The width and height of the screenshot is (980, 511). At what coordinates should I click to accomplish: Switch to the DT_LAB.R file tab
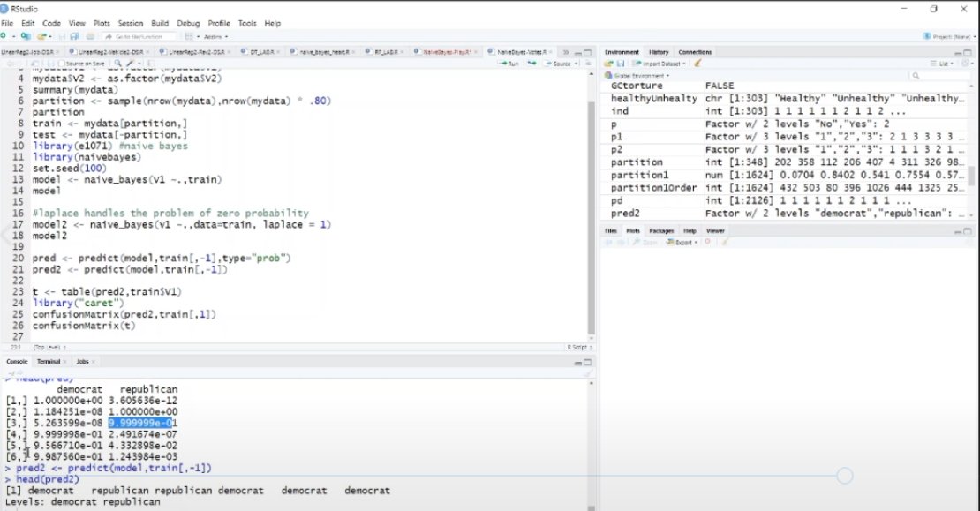tap(262, 52)
